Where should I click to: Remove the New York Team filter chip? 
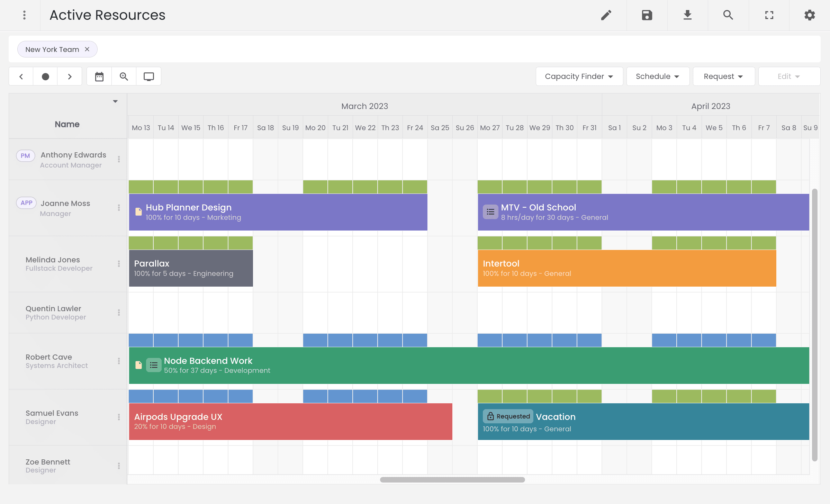point(87,49)
